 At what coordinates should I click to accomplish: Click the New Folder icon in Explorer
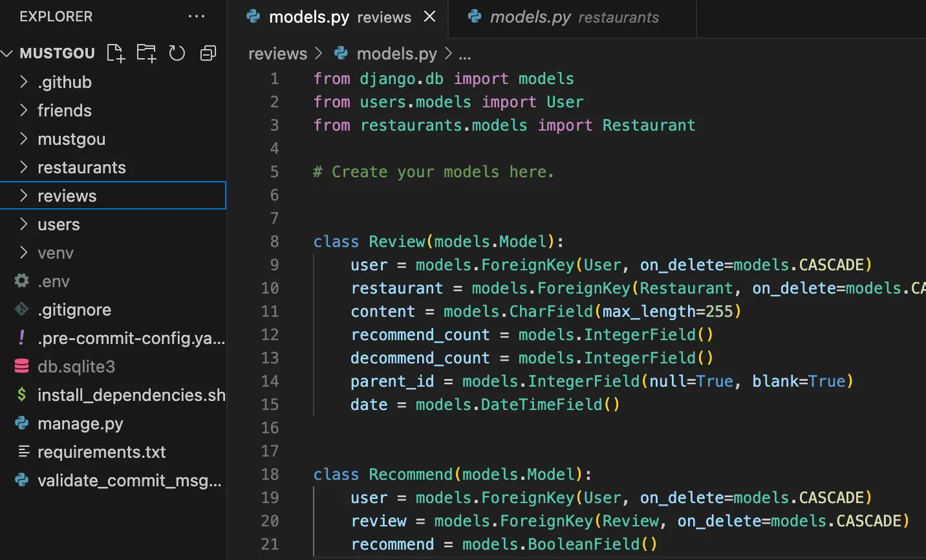146,53
